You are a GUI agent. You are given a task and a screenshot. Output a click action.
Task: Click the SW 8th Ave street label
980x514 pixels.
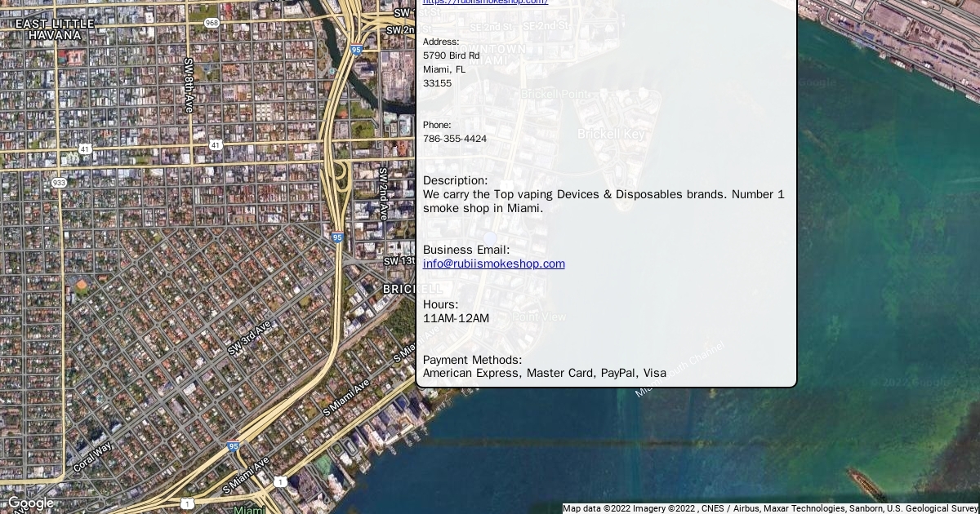tap(188, 85)
